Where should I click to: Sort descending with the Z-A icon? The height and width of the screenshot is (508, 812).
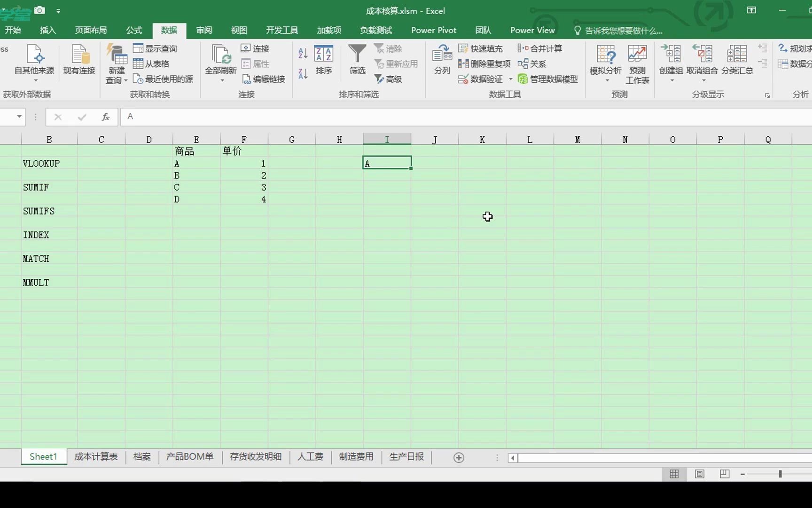click(303, 73)
